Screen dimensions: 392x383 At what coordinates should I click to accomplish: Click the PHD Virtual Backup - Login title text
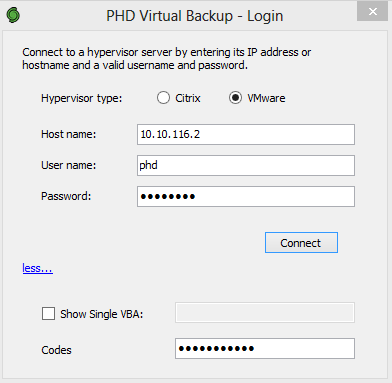coord(195,16)
